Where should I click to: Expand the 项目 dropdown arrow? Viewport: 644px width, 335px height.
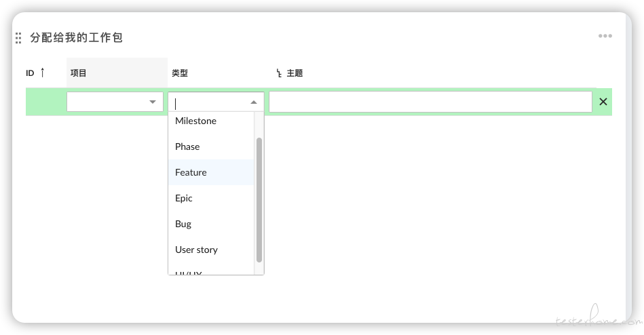coord(153,102)
